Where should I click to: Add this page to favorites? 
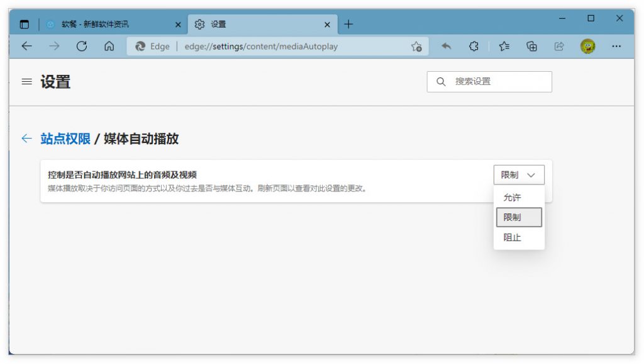[416, 46]
